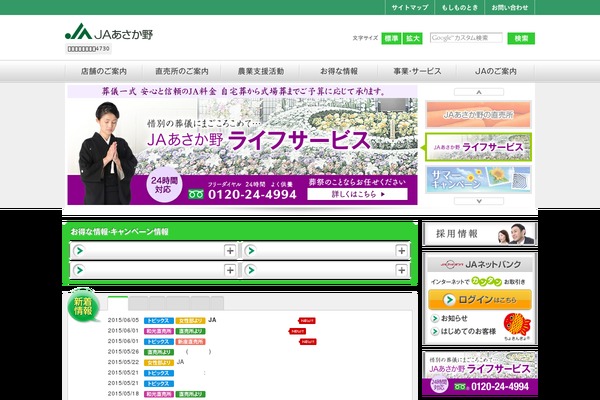Open the はじめてのお客様 link
This screenshot has width=600, height=400.
click(468, 331)
